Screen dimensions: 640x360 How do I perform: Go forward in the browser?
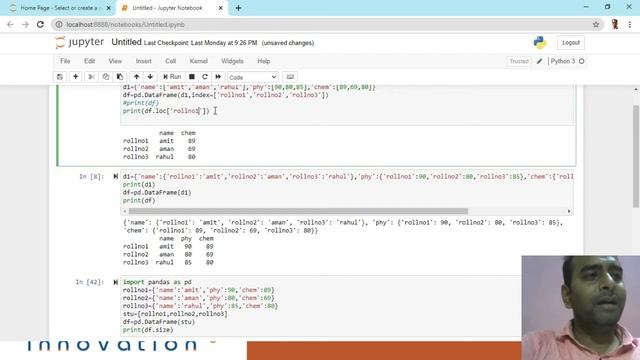pos(25,24)
